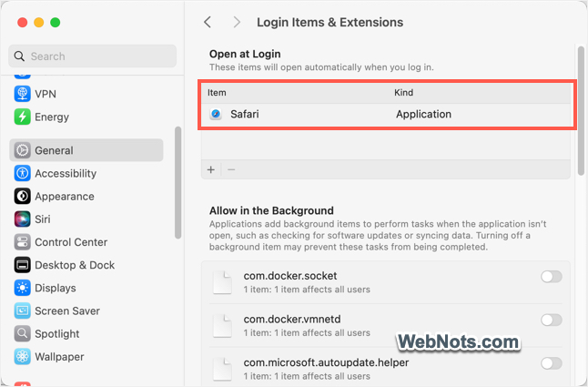Screen dimensions: 588x387
Task: Click the yellow minimize window button
Action: click(38, 23)
